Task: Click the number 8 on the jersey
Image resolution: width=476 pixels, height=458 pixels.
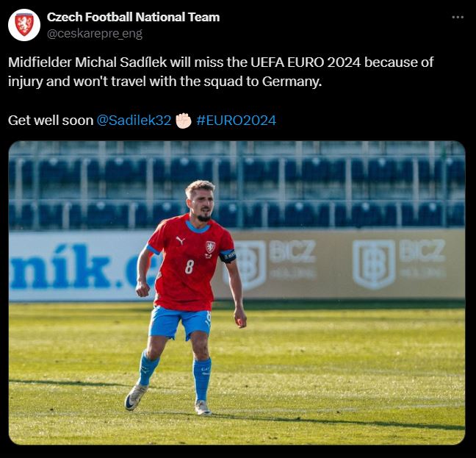Action: point(190,267)
